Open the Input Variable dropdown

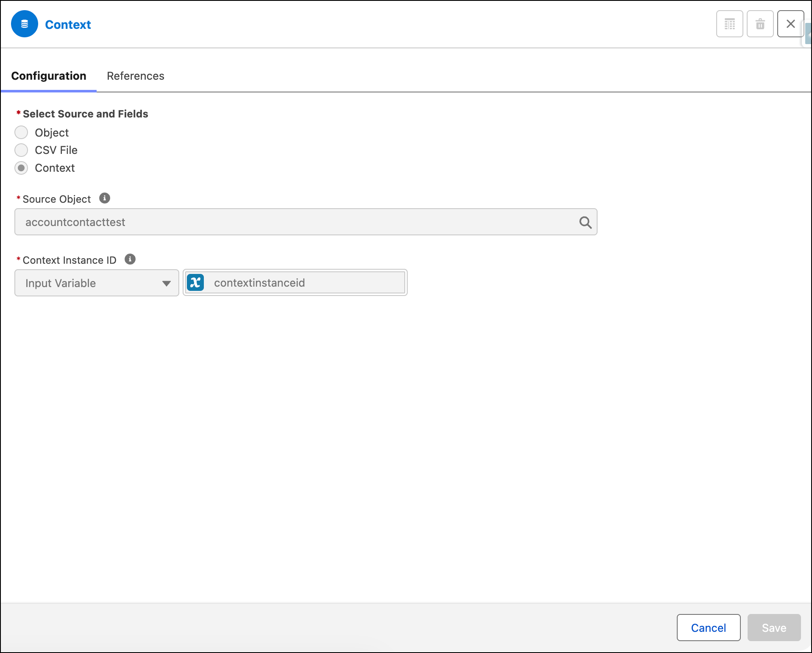[97, 283]
